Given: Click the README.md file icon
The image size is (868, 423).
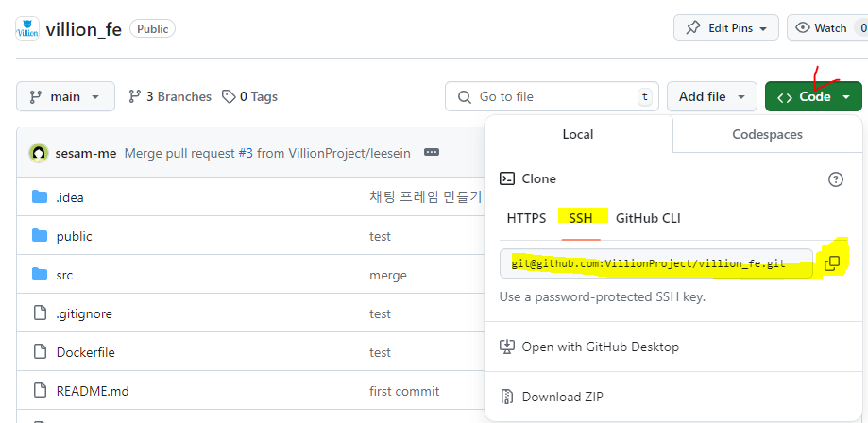Looking at the screenshot, I should coord(40,390).
